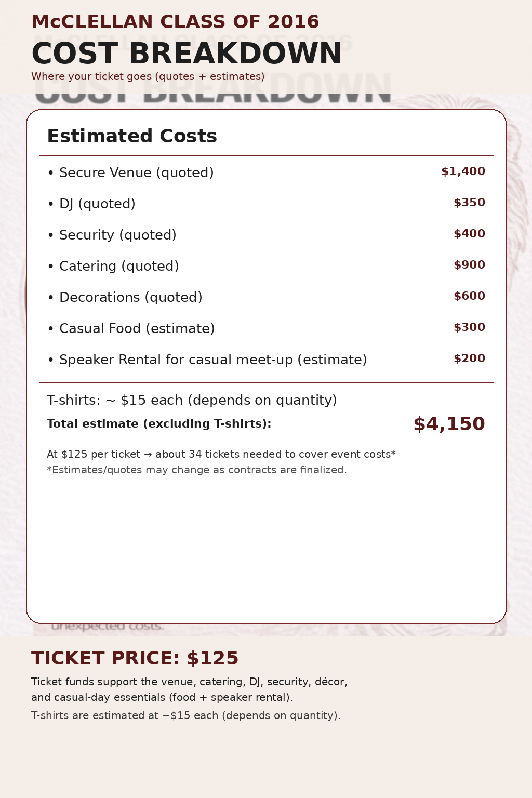532x798 pixels.
Task: Click the $600 decorations amount
Action: coord(469,296)
